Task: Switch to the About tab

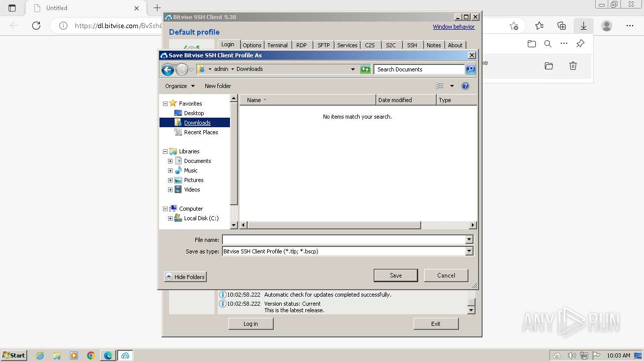Action: point(455,45)
